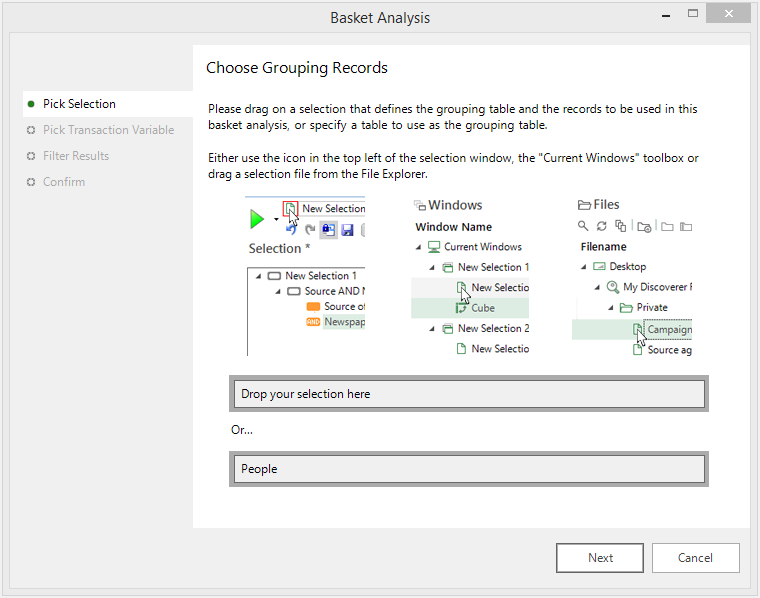
Task: Collapse the Desktop node in Files tree
Action: pyautogui.click(x=584, y=267)
